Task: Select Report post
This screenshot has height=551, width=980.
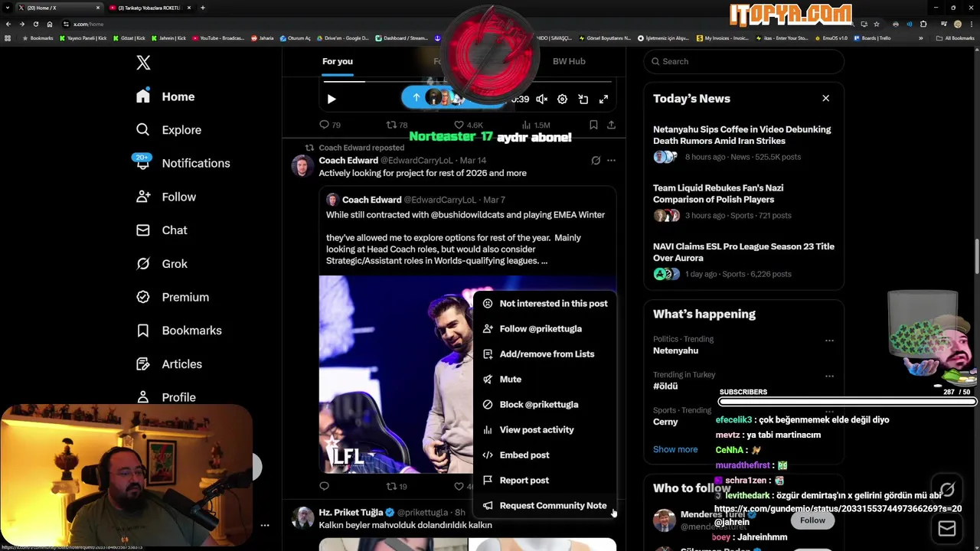Action: (x=545, y=481)
